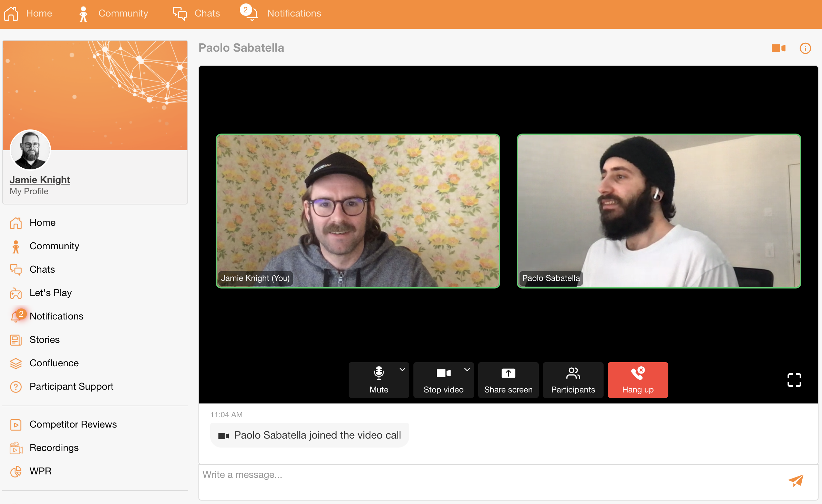This screenshot has width=822, height=504.
Task: Click Jamie Knight profile avatar photo
Action: tap(30, 150)
